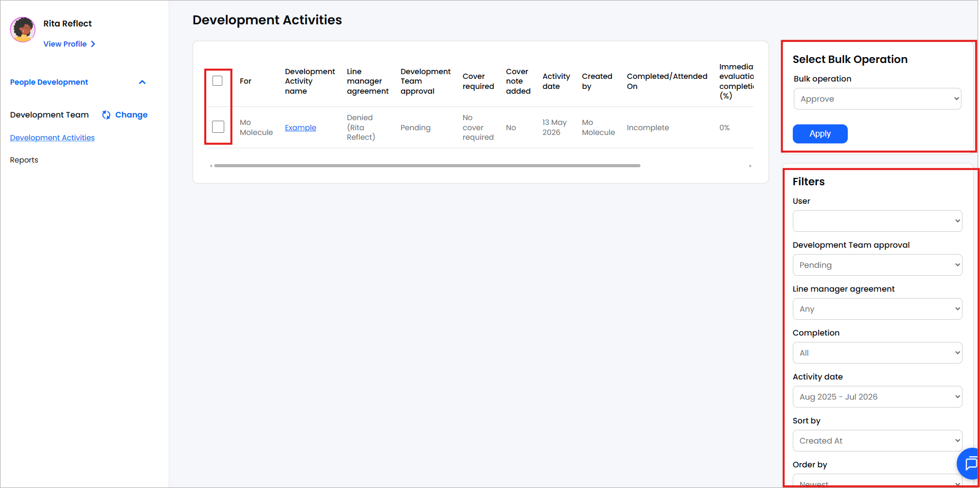The width and height of the screenshot is (980, 488).
Task: Click the chevron beside View Profile
Action: coord(93,44)
